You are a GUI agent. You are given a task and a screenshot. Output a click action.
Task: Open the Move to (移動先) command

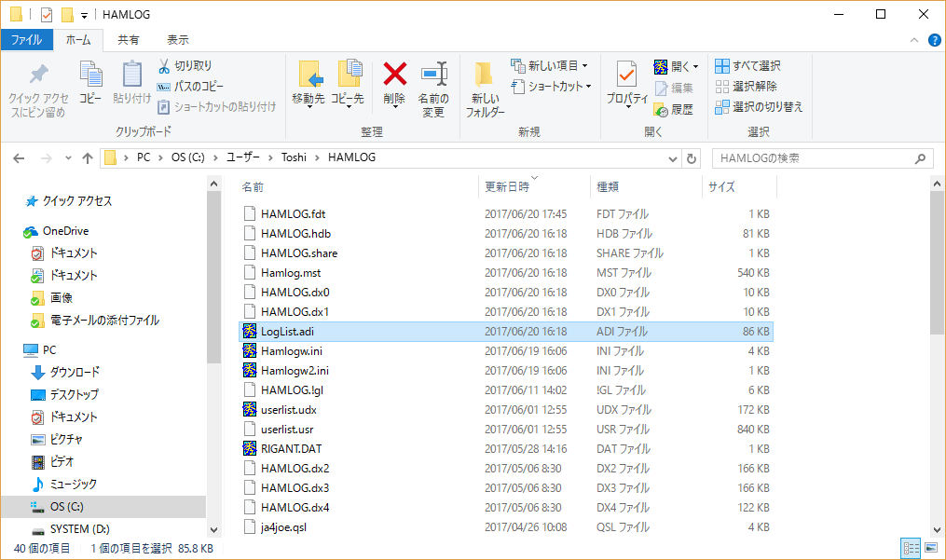pos(308,83)
